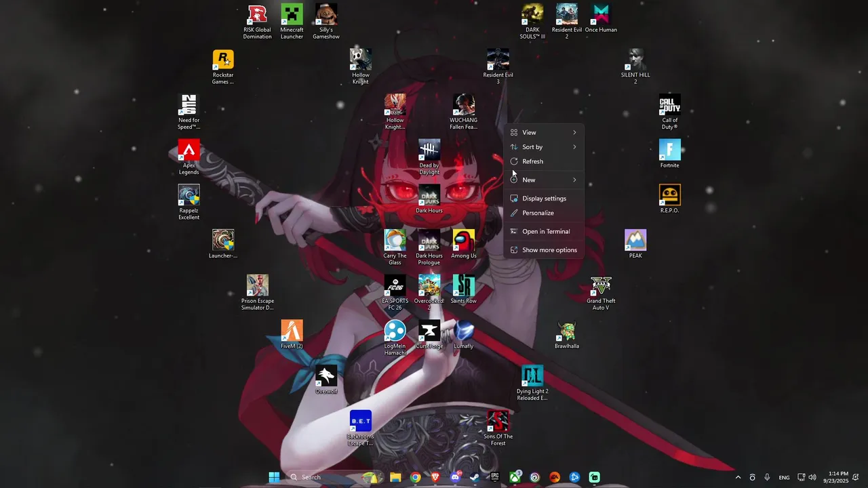Open the Xbox app on taskbar
Viewport: 868px width, 488px height.
click(x=515, y=477)
